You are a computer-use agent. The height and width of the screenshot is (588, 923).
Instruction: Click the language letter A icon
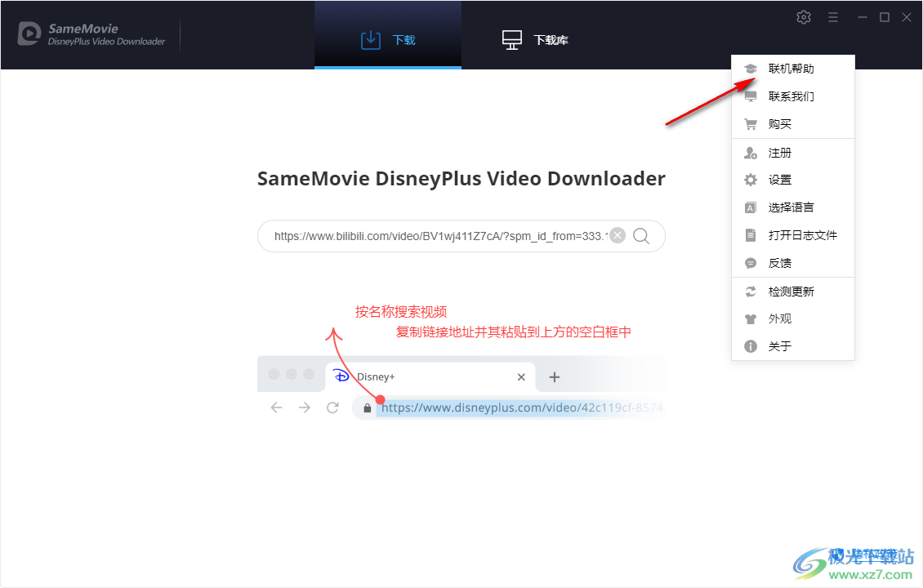751,207
